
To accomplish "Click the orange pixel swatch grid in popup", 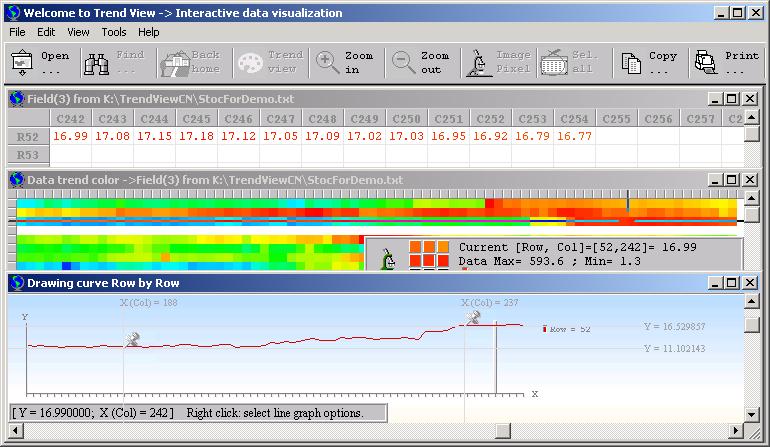I will (x=429, y=254).
